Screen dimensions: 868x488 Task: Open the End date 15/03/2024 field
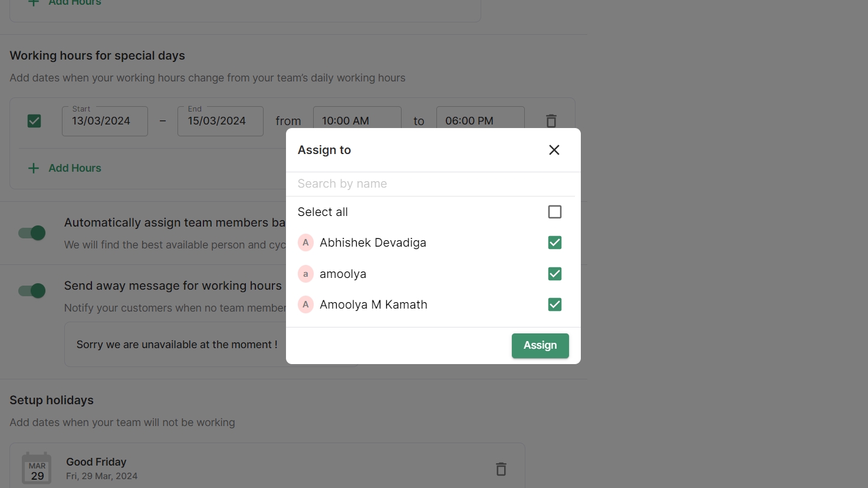click(220, 121)
